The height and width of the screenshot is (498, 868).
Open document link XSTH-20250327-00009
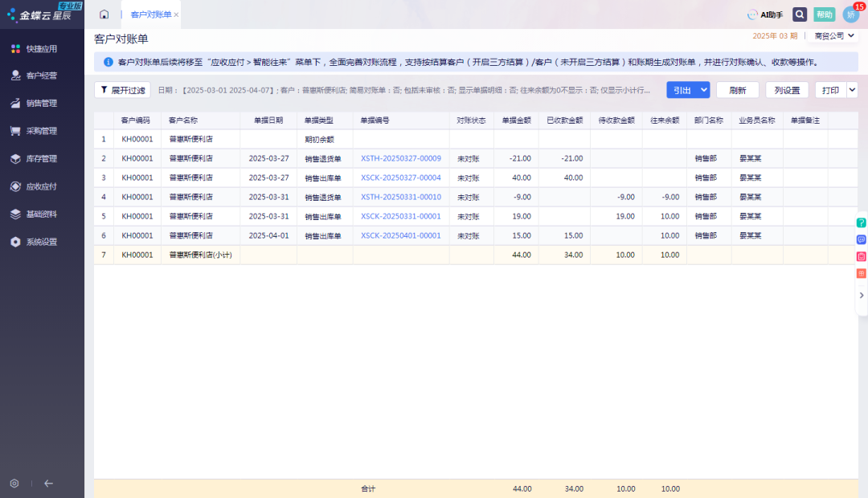click(x=401, y=158)
